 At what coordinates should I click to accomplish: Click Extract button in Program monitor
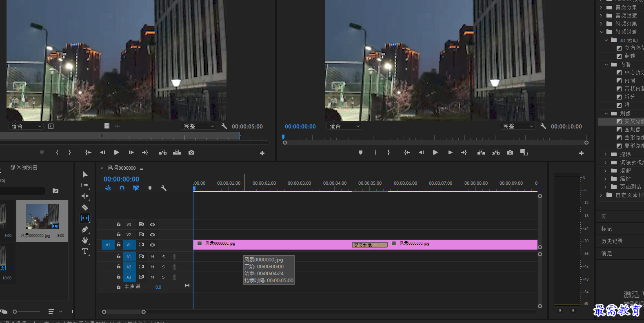point(496,153)
